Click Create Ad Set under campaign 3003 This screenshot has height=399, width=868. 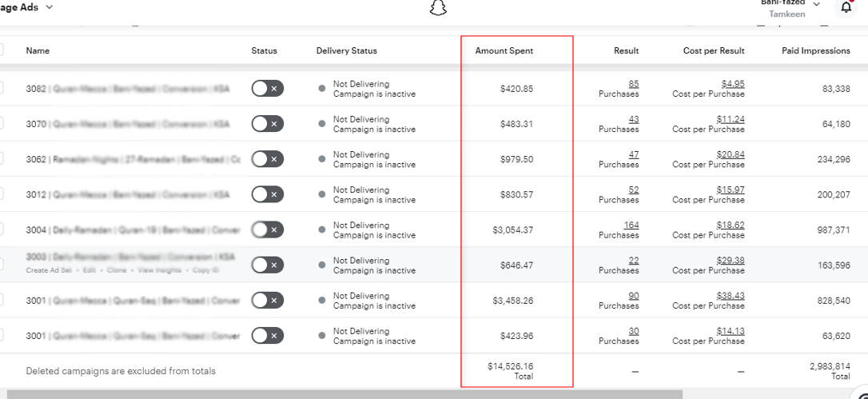(x=49, y=270)
